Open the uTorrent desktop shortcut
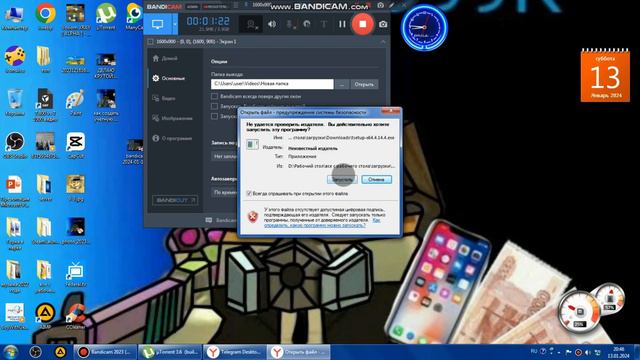 [106, 17]
